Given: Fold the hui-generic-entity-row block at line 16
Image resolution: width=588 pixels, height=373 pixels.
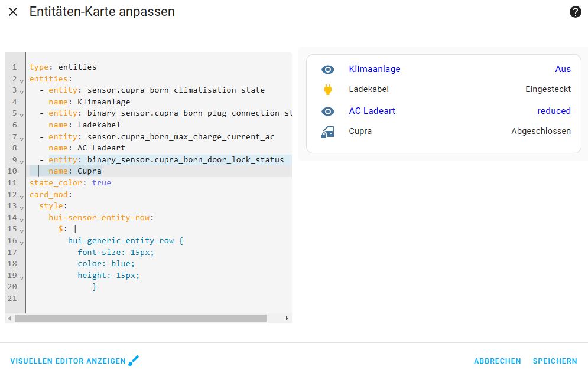Looking at the screenshot, I should tap(22, 243).
